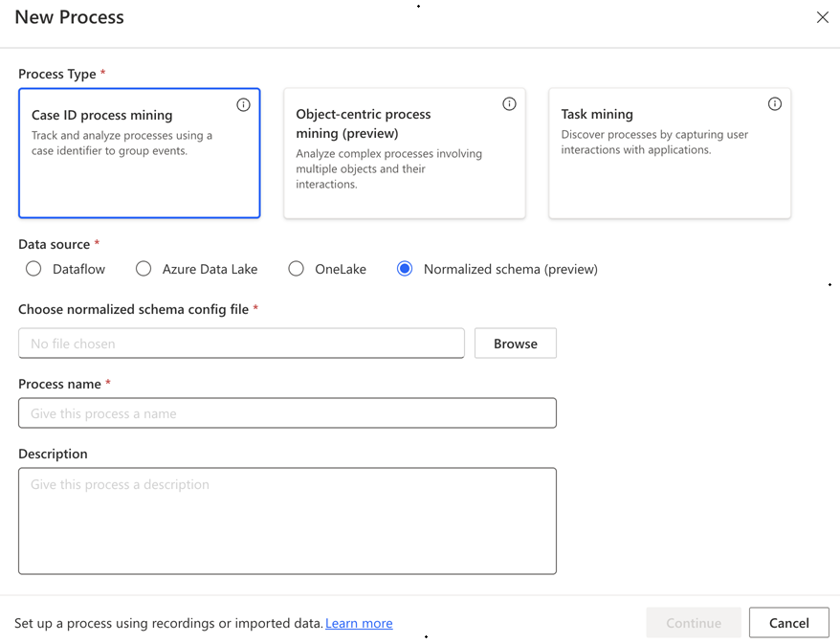Open info icon for Case ID process mining
This screenshot has height=644, width=840.
243,104
